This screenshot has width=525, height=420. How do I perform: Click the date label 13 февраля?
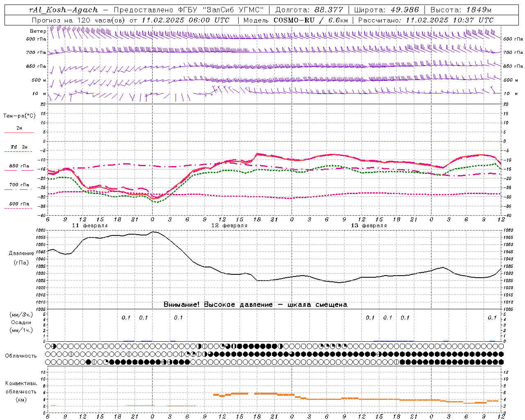coord(369,226)
